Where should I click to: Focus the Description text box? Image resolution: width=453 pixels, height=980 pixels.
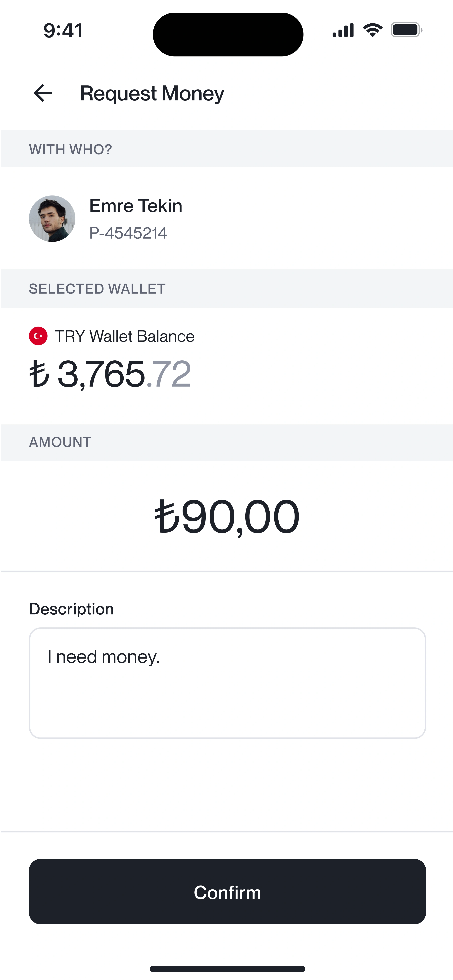click(x=227, y=683)
